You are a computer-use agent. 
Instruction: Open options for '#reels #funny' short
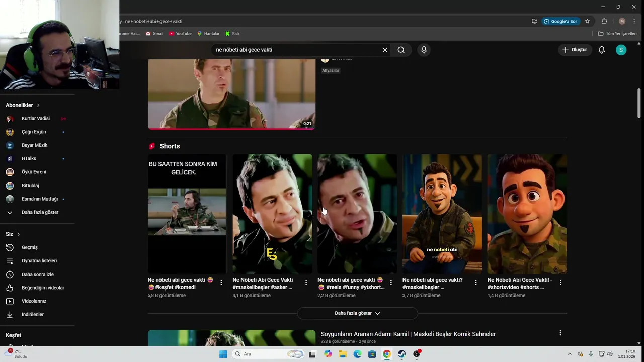pos(391,283)
